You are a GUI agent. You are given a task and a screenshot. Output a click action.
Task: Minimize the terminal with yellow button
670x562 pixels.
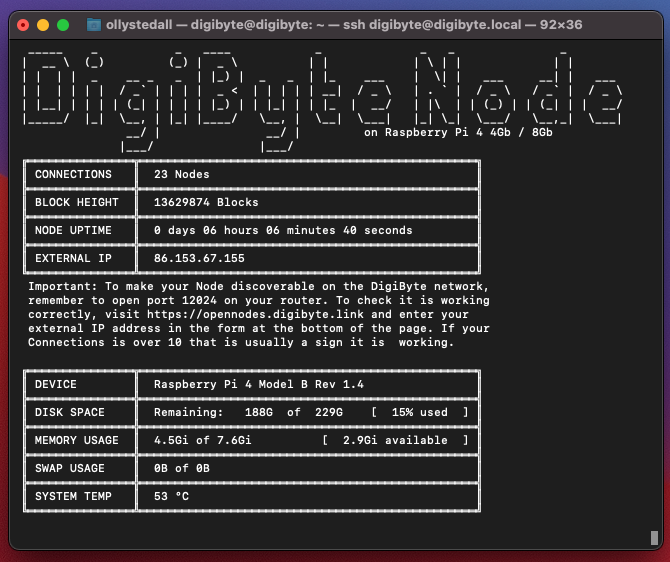tap(43, 25)
